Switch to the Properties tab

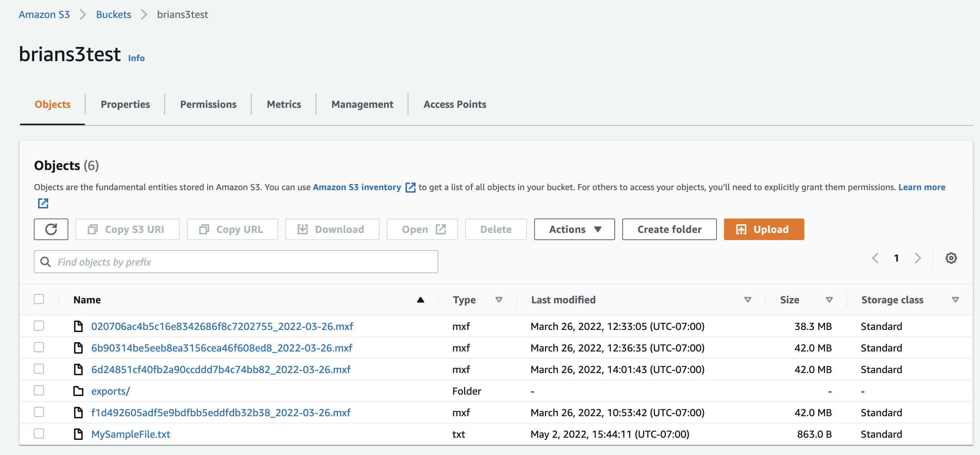[125, 104]
